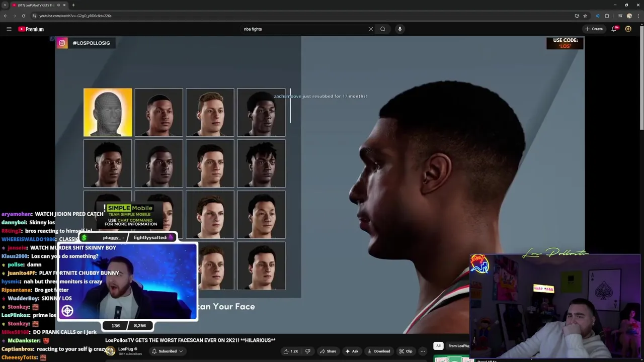Start voice search with the microphone
This screenshot has width=644, height=362.
(400, 29)
